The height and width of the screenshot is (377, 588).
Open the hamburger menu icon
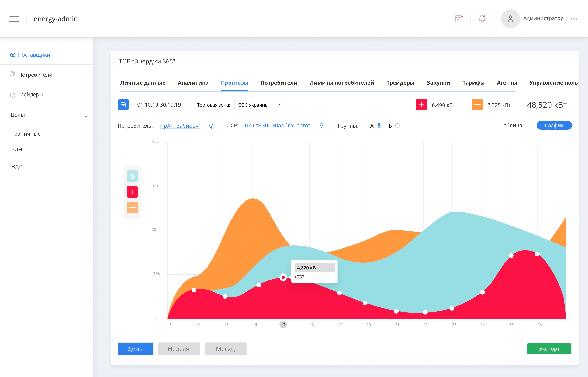14,19
